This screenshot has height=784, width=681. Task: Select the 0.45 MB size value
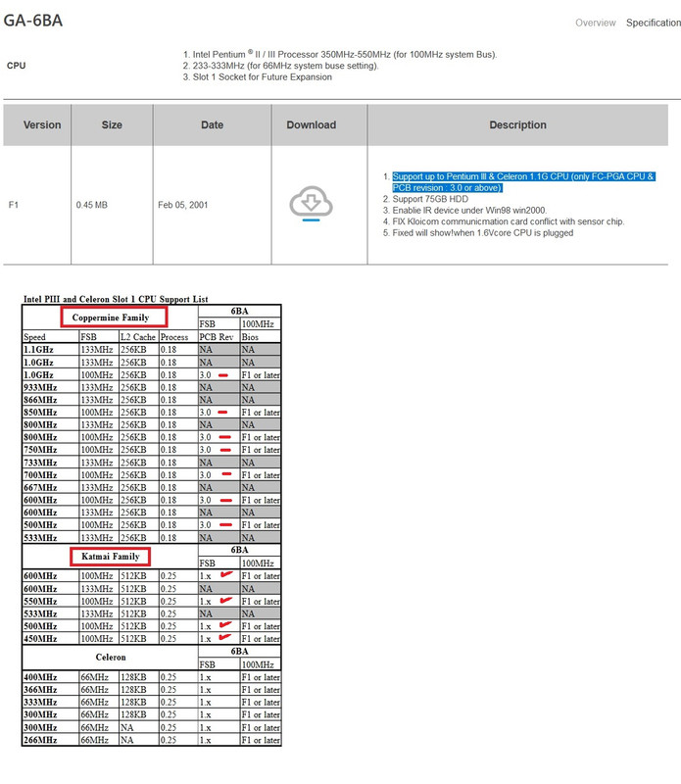point(91,205)
